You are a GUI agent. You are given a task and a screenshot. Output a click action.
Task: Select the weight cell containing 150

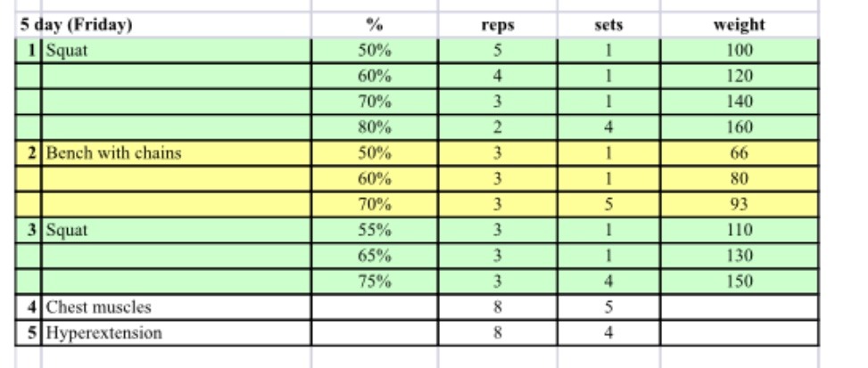739,282
